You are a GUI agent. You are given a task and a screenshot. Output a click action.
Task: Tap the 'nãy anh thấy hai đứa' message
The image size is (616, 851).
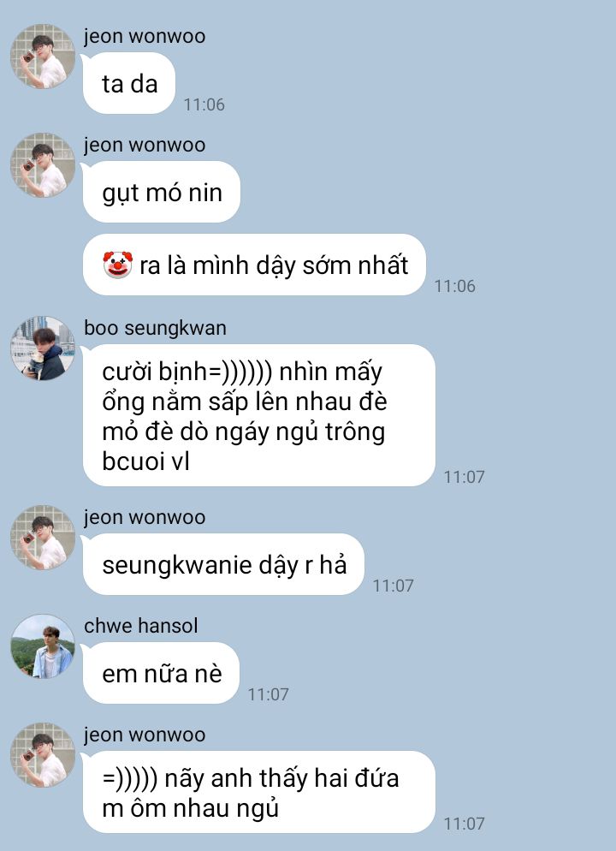click(259, 793)
